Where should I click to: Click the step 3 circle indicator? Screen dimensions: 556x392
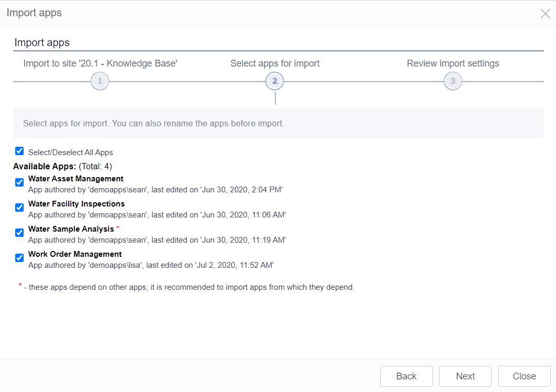point(453,81)
